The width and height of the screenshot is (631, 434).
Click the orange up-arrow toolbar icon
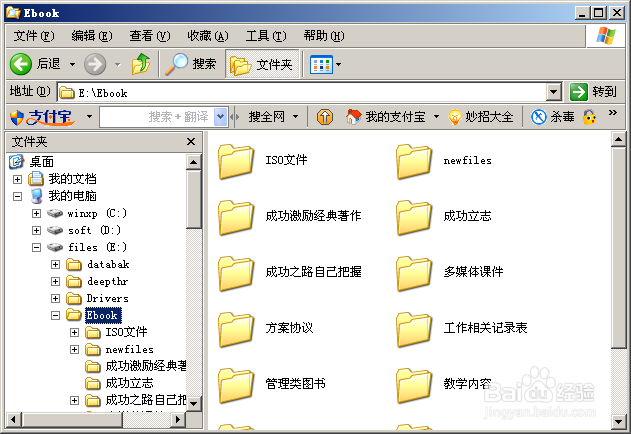point(325,117)
